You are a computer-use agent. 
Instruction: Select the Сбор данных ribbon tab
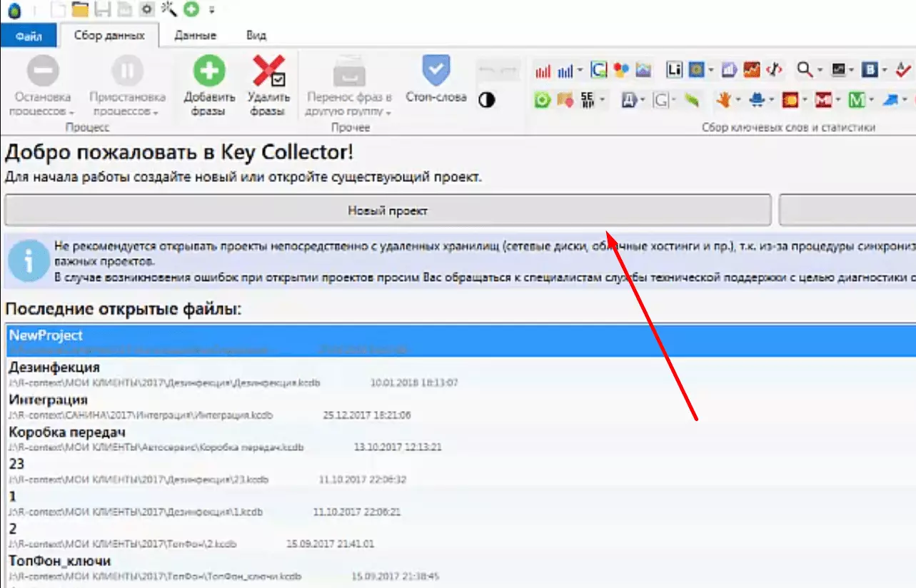[x=109, y=35]
